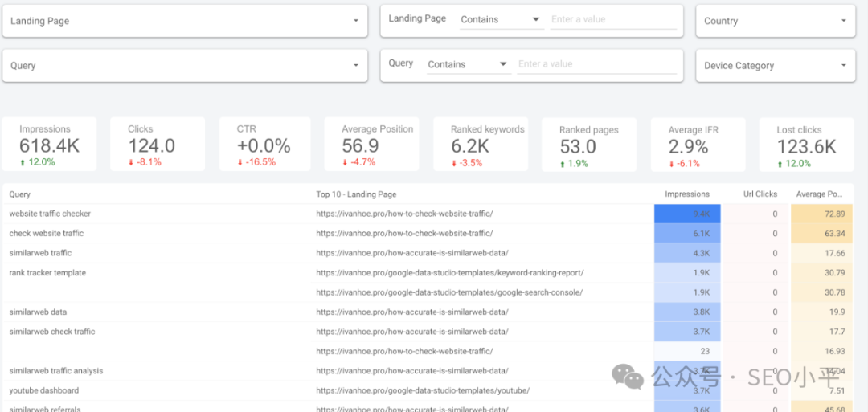
Task: Click the Query 'Enter a value' field
Action: [x=596, y=64]
